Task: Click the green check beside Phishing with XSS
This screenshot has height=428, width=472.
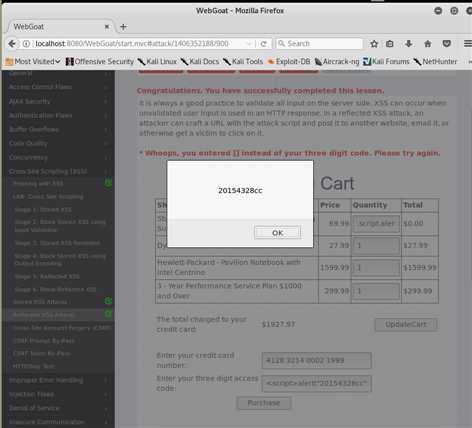Action: [x=108, y=183]
